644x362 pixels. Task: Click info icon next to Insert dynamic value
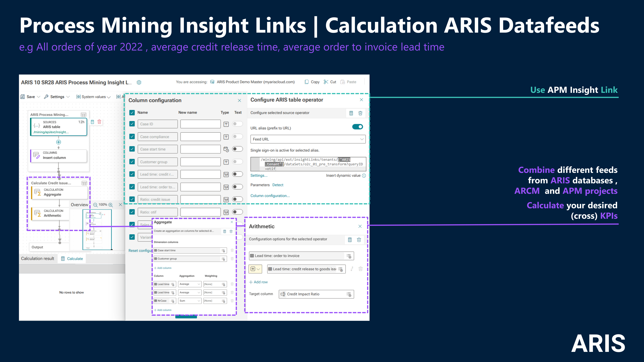(364, 176)
